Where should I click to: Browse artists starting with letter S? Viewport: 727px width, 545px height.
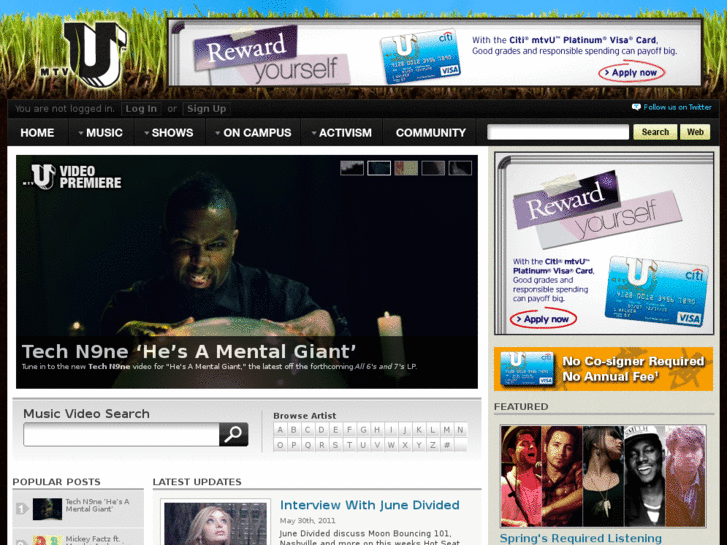[335, 445]
